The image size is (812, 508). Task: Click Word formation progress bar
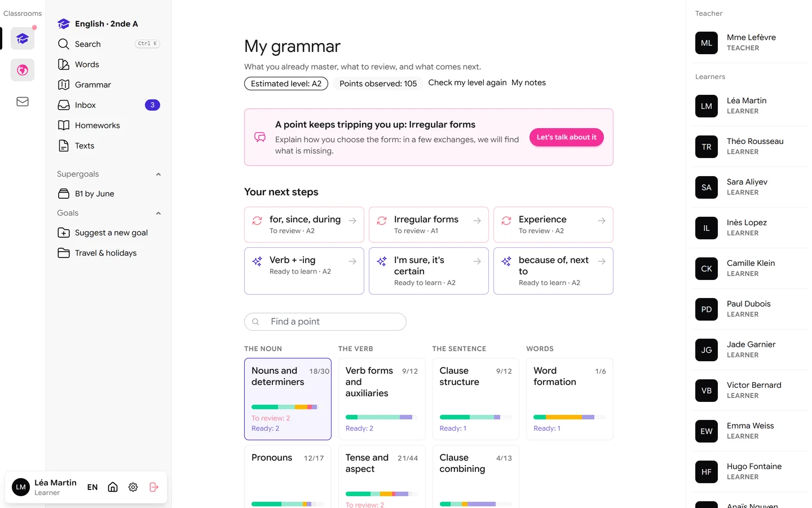tap(570, 417)
